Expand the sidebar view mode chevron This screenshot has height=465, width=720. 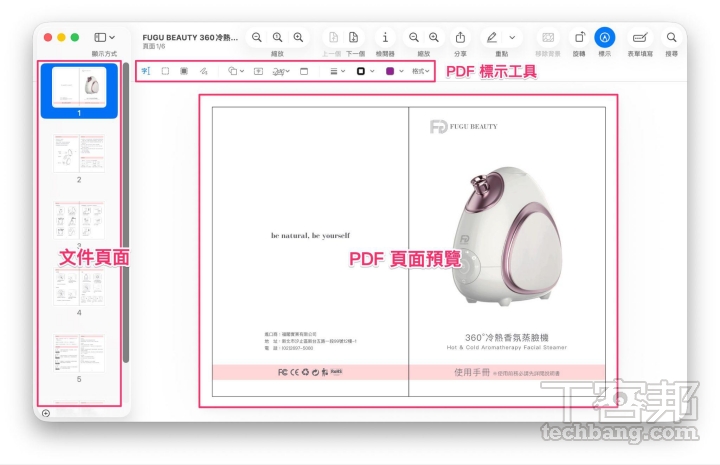tap(112, 38)
